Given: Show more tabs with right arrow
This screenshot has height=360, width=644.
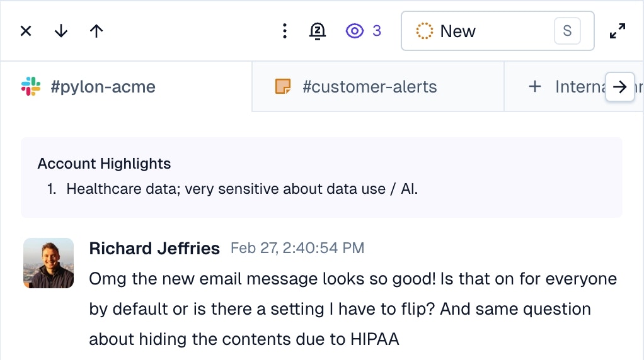Looking at the screenshot, I should (x=620, y=86).
